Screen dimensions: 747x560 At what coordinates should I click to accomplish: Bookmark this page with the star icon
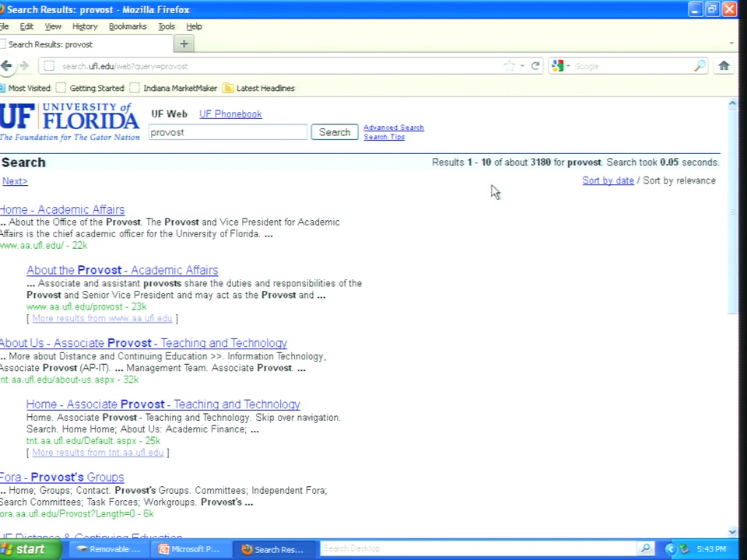[x=509, y=66]
